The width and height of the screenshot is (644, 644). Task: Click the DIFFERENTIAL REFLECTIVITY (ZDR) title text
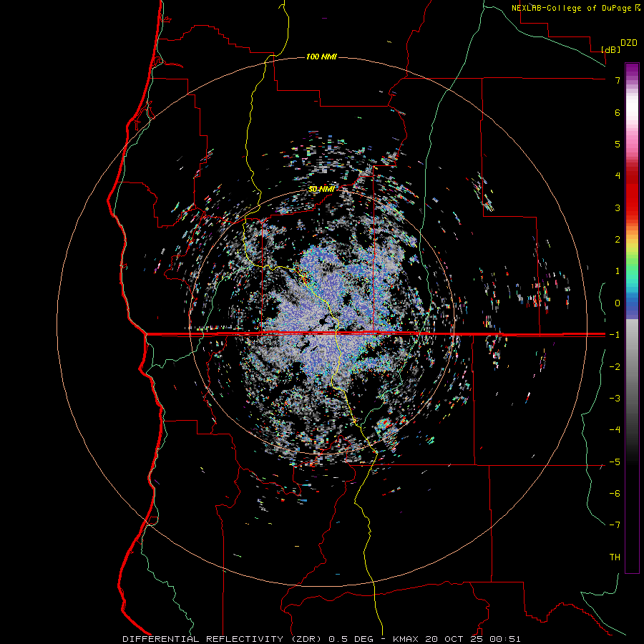223,639
